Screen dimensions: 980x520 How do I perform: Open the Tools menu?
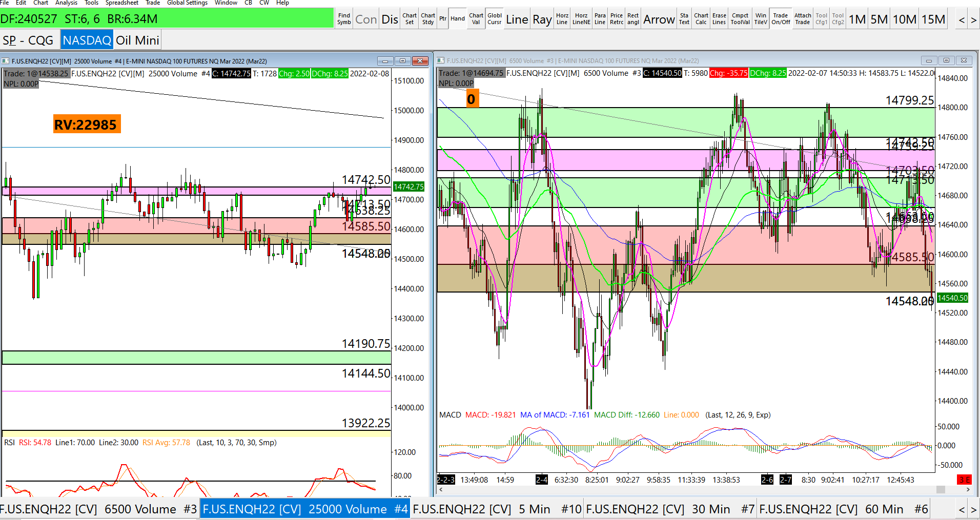tap(91, 3)
